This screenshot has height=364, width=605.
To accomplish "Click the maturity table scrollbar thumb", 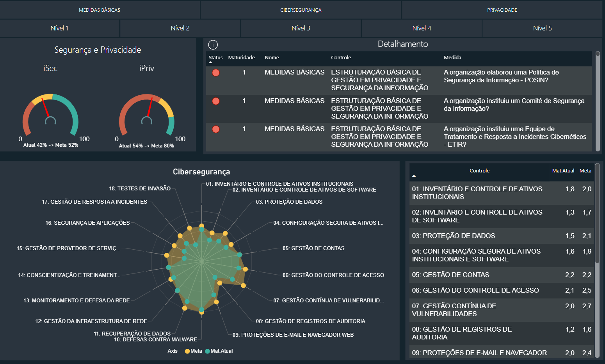I will [597, 213].
